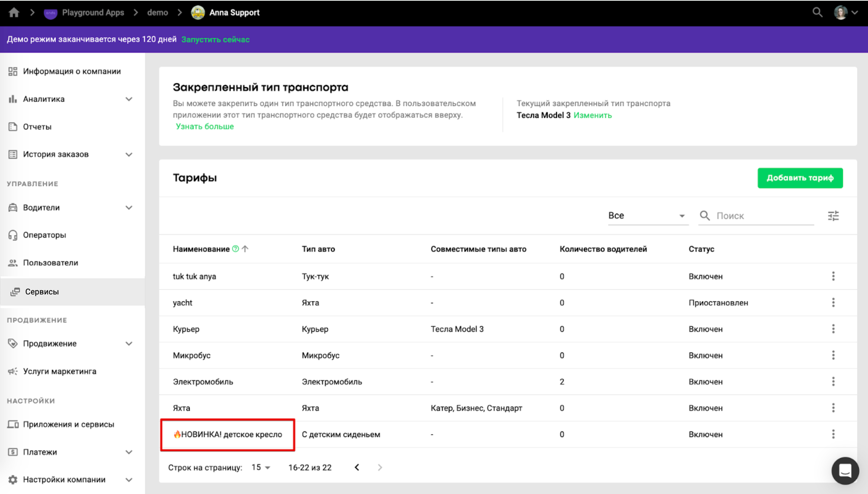Open Операторы in the sidebar

click(44, 235)
